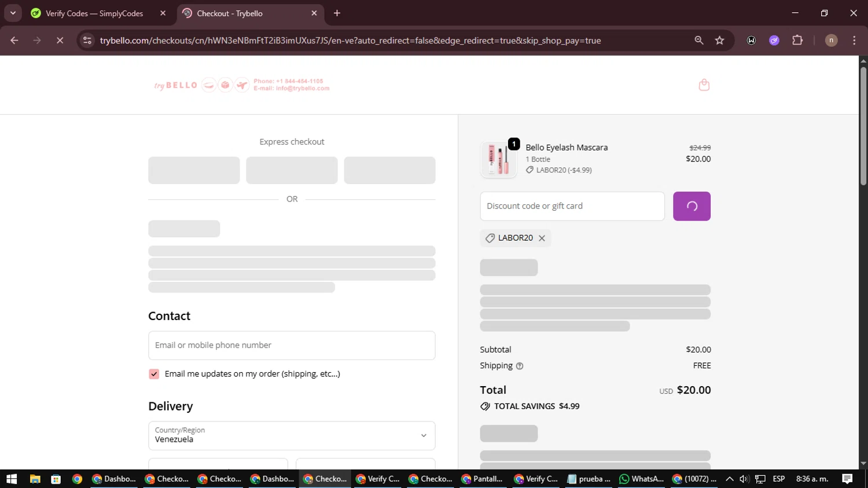868x488 pixels.
Task: Click the browser forward arrow
Action: click(x=37, y=41)
